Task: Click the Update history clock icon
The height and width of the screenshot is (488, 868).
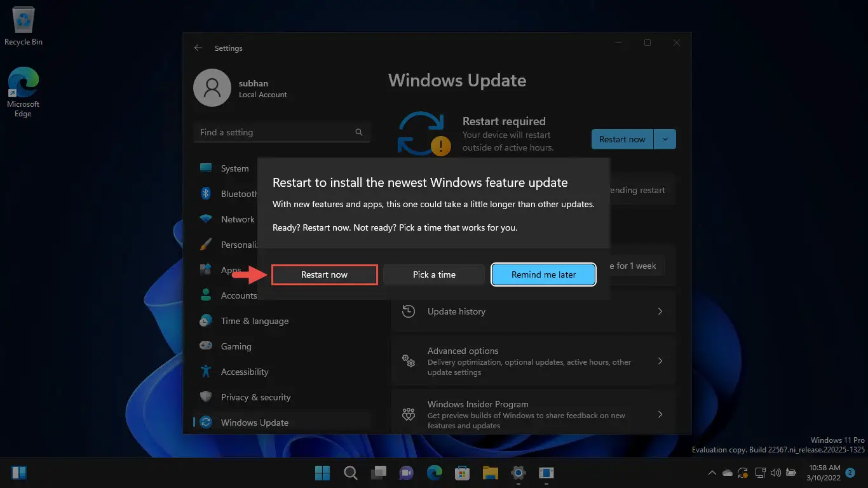Action: point(409,311)
